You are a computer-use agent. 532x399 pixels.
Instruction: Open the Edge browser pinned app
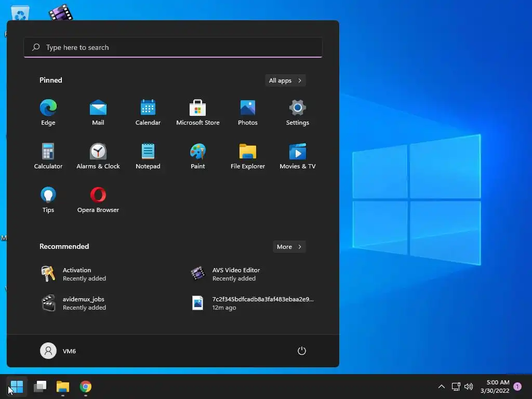48,113
